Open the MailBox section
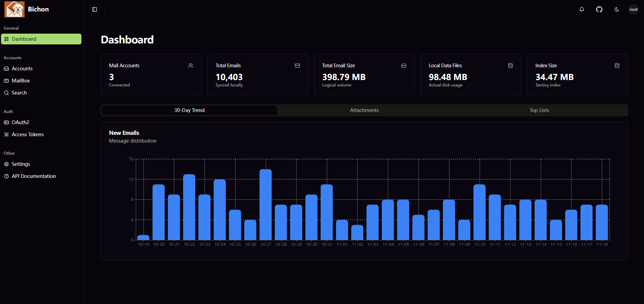 pos(21,80)
